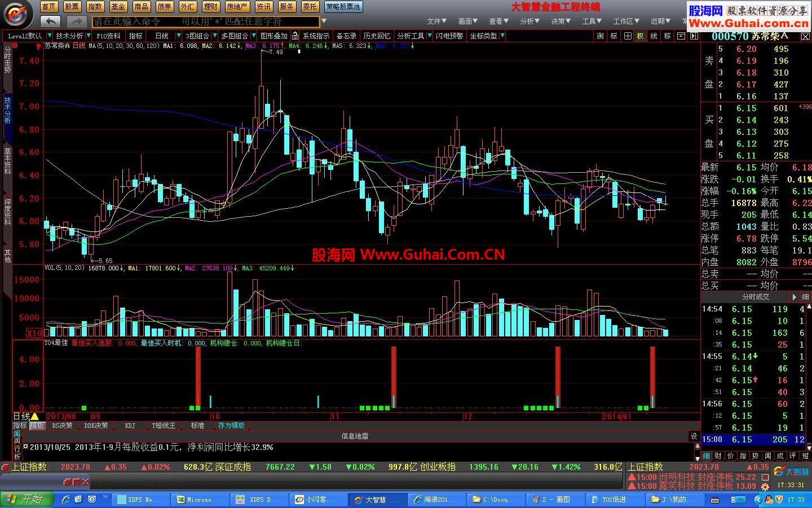The height and width of the screenshot is (508, 812).
Task: Open the 坐标类型 dropdown arrow
Action: tap(502, 36)
